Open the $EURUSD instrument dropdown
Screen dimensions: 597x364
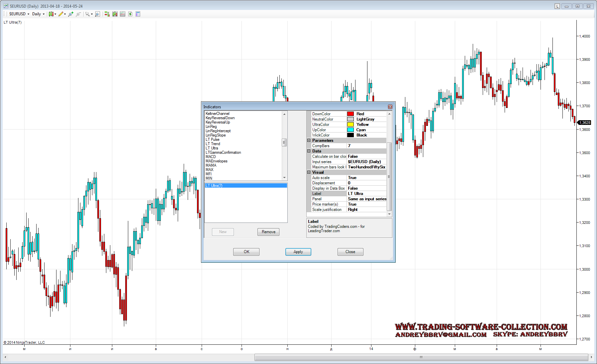[x=19, y=14]
